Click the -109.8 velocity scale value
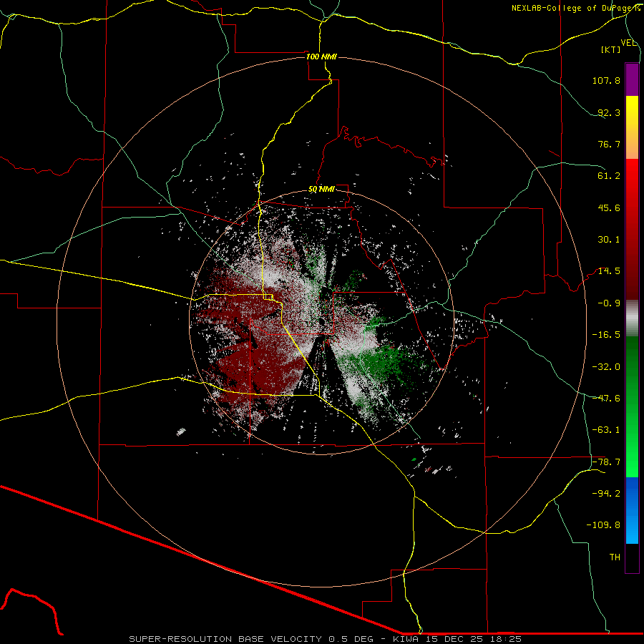 click(x=603, y=525)
